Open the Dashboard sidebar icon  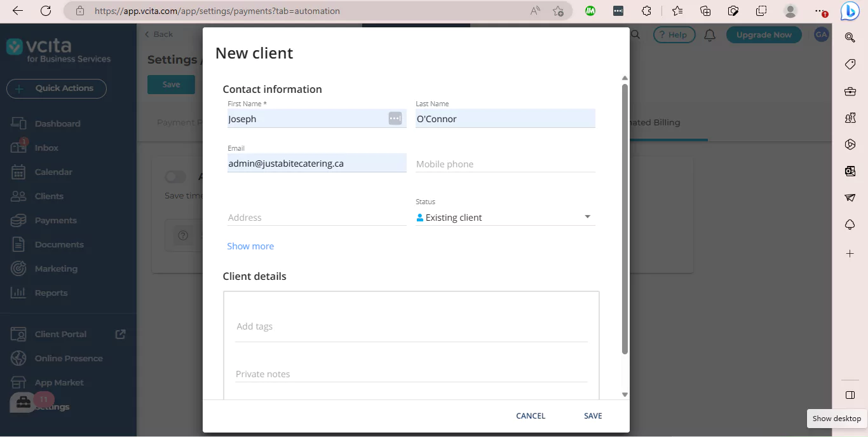pyautogui.click(x=18, y=123)
